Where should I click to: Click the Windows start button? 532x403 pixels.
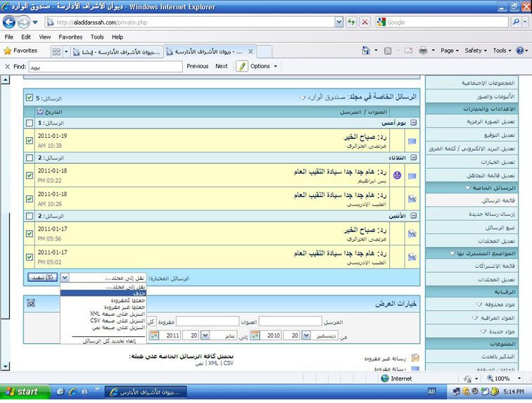(25, 392)
